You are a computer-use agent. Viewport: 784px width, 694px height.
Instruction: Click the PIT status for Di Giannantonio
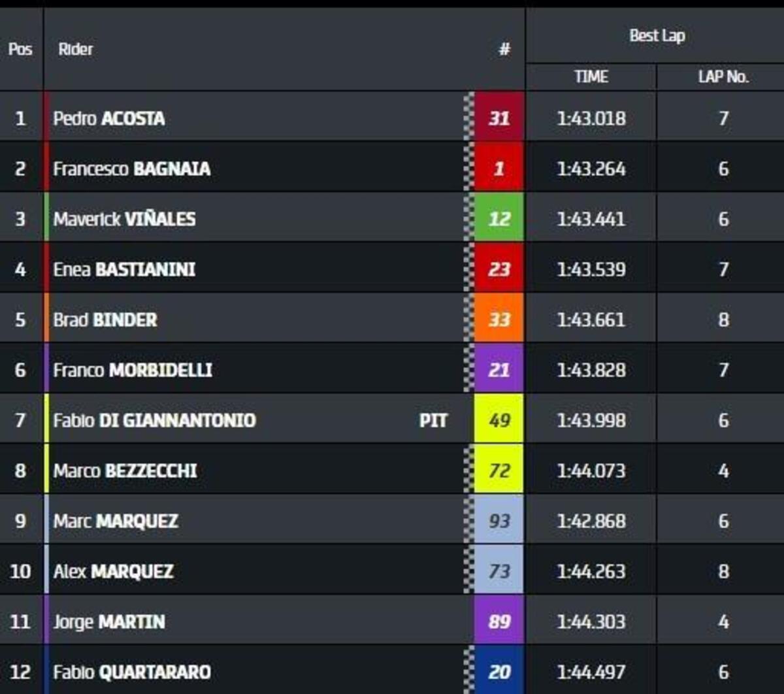click(x=433, y=420)
